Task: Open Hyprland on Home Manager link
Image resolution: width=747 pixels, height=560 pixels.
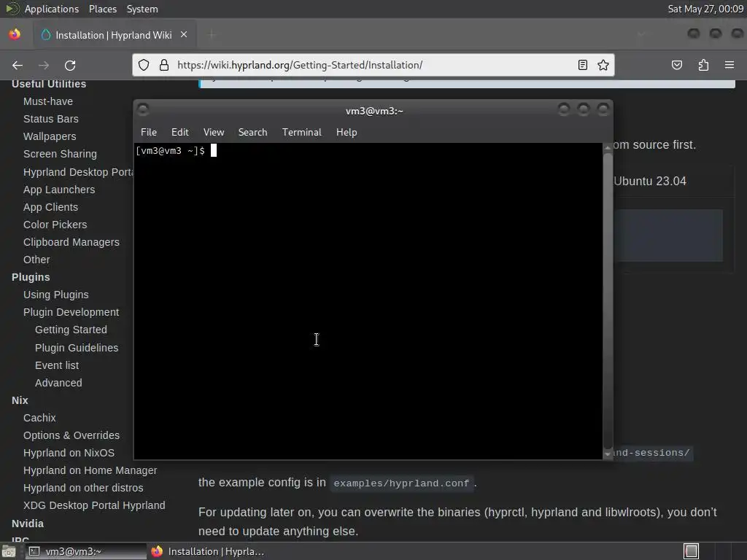Action: pyautogui.click(x=90, y=470)
